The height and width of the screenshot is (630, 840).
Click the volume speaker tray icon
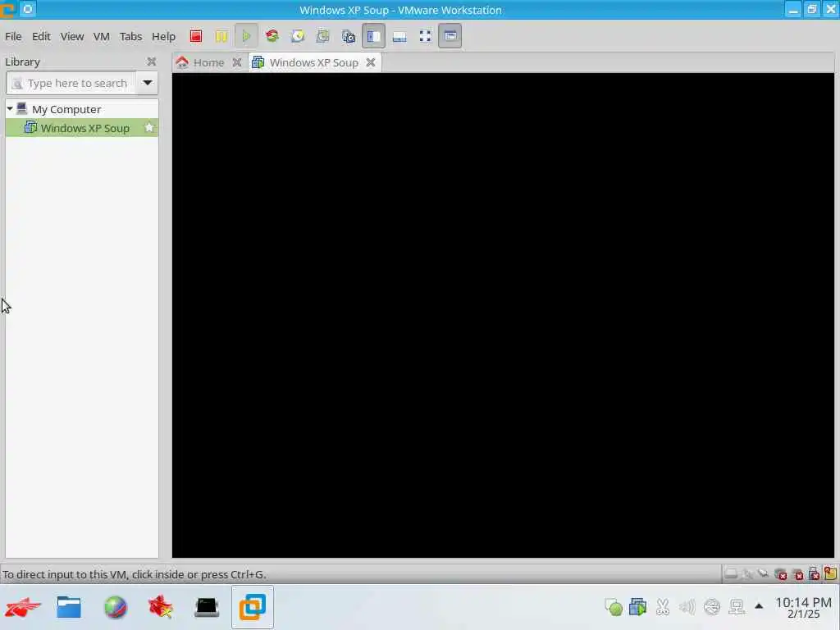click(687, 607)
